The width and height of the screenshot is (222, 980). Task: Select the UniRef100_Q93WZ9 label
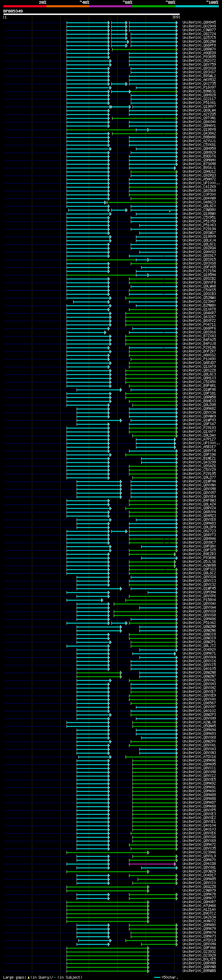click(199, 872)
